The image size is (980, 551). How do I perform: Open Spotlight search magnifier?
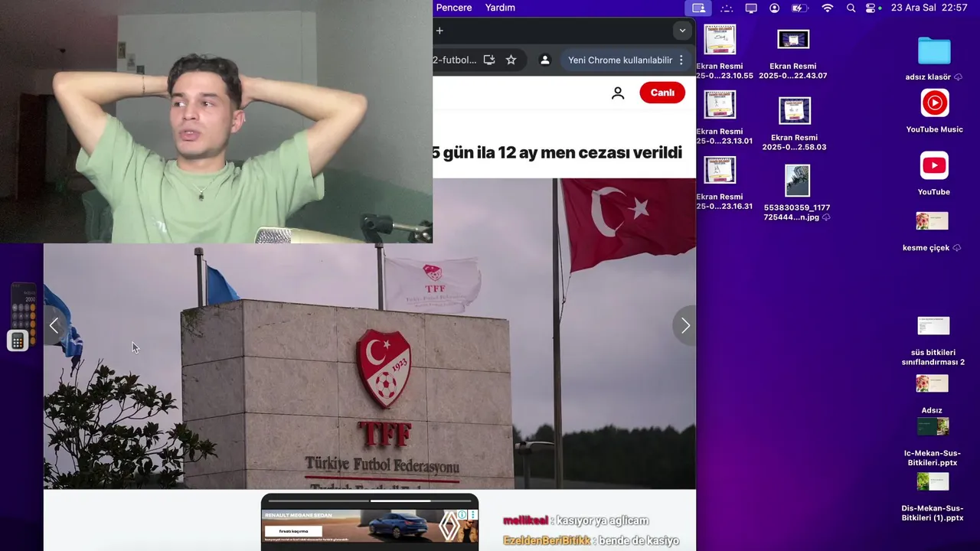tap(851, 8)
